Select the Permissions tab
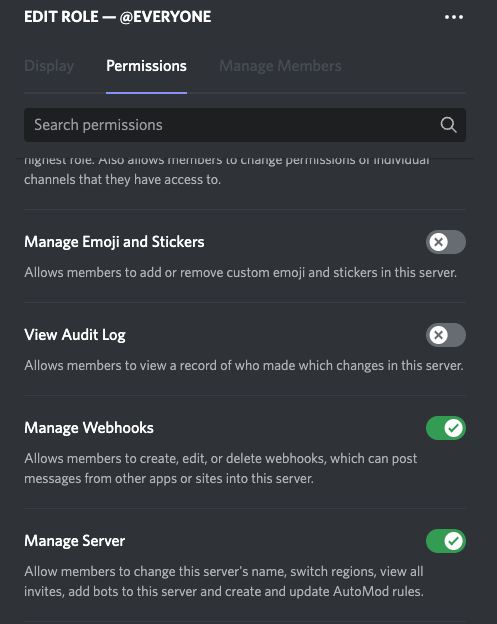Image resolution: width=497 pixels, height=624 pixels. (x=146, y=66)
